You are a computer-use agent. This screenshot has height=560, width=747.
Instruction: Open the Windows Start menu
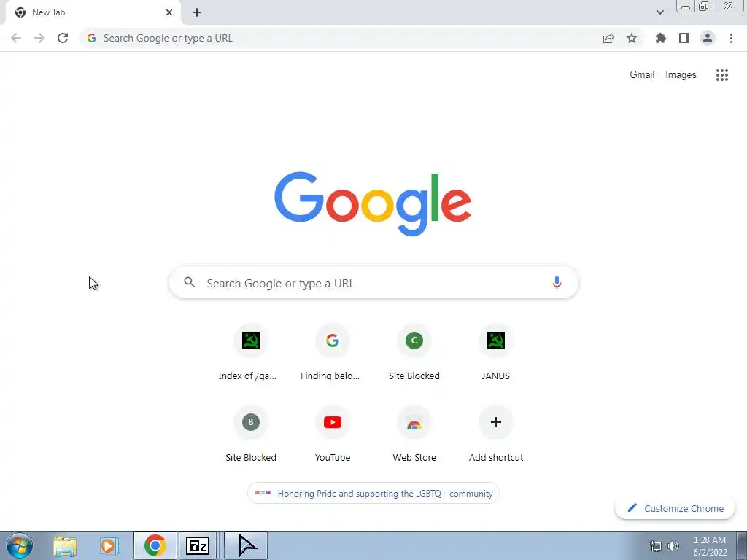click(x=20, y=545)
